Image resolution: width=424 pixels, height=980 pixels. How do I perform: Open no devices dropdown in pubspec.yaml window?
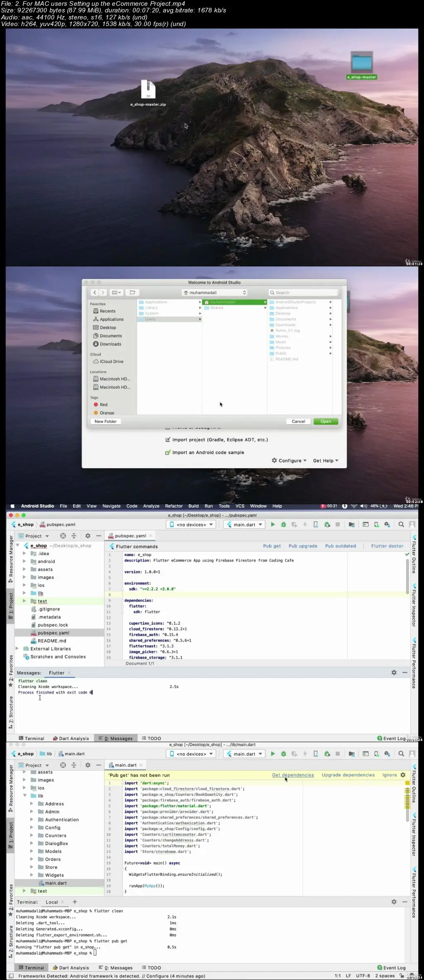coord(191,525)
